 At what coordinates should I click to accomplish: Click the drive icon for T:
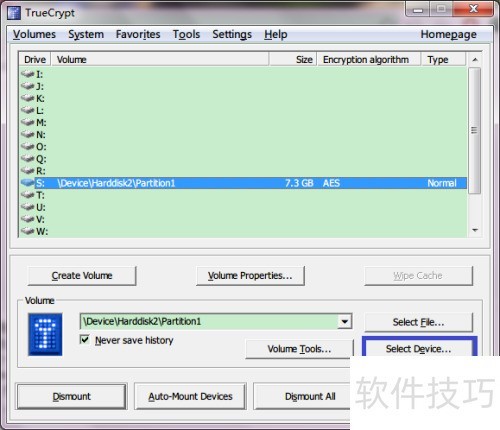coord(28,195)
